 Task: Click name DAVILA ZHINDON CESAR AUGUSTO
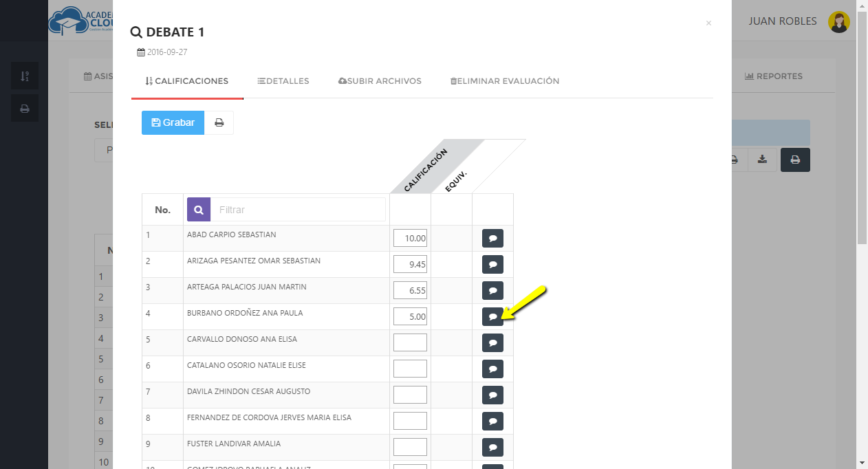tap(249, 391)
